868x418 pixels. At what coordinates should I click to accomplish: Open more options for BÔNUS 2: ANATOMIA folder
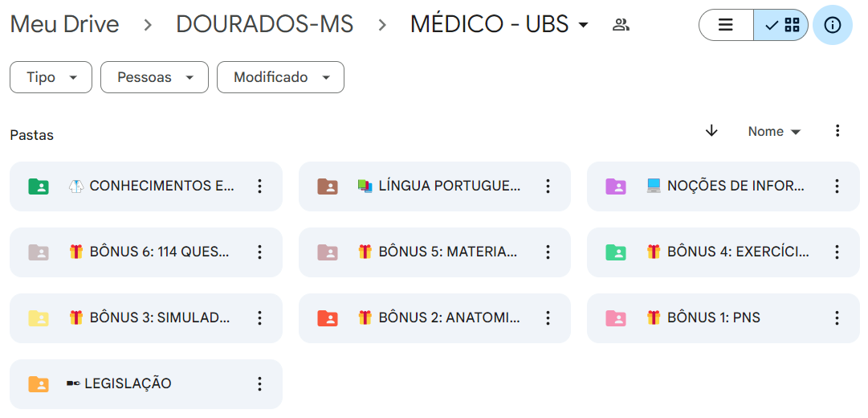548,318
